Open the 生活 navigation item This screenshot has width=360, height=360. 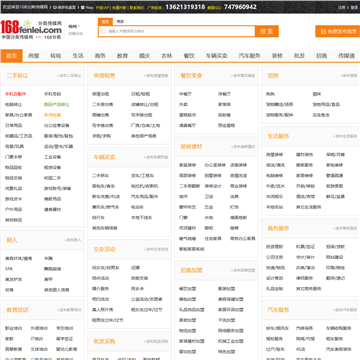78,56
